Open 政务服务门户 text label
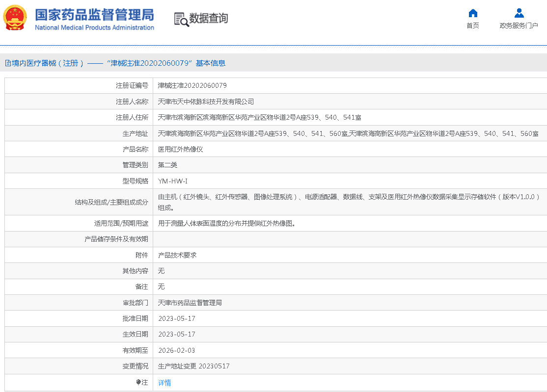Image resolution: width=547 pixels, height=392 pixels. pos(519,26)
